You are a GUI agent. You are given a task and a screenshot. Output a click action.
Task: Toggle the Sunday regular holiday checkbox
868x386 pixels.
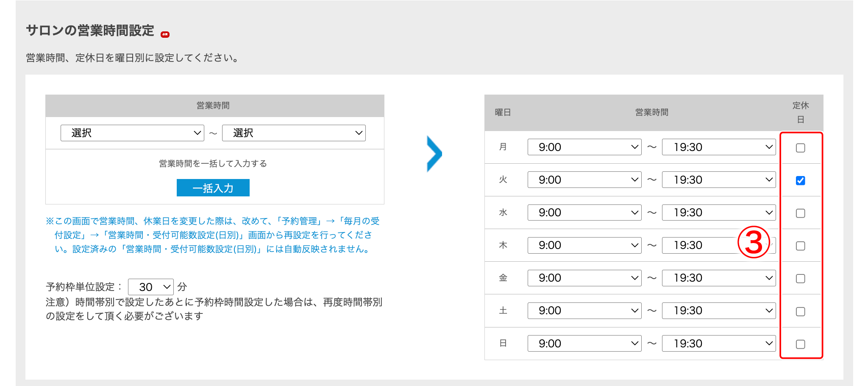[800, 344]
